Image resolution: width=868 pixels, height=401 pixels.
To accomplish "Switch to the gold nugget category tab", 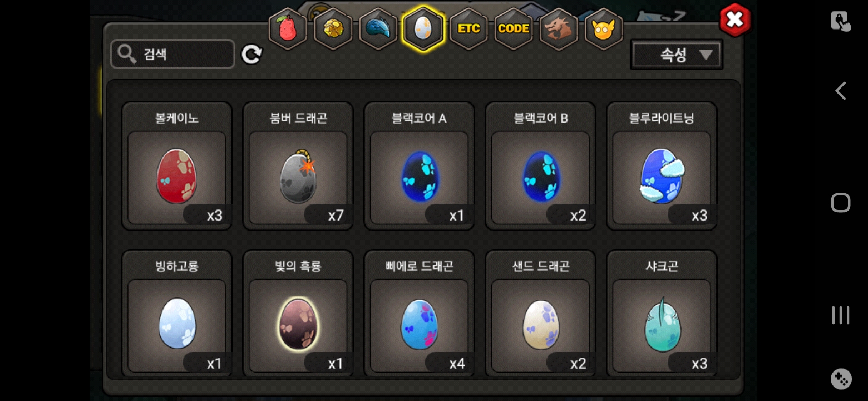I will tap(333, 29).
